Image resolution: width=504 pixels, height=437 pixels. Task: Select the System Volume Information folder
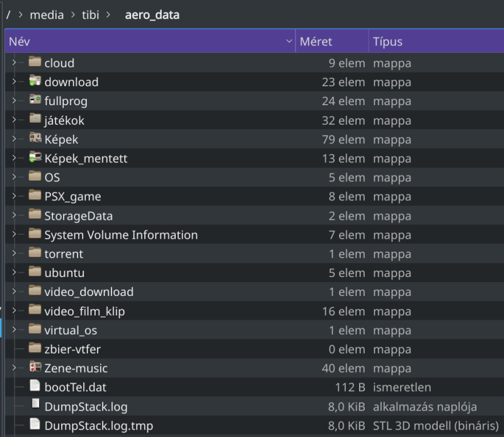click(255, 235)
